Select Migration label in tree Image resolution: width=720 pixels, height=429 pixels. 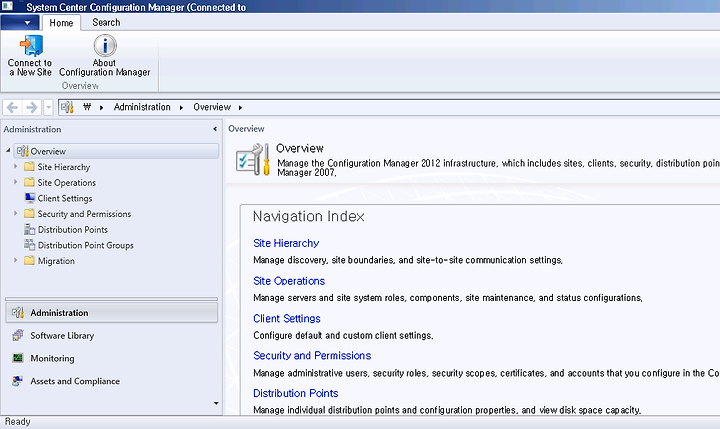(x=56, y=260)
